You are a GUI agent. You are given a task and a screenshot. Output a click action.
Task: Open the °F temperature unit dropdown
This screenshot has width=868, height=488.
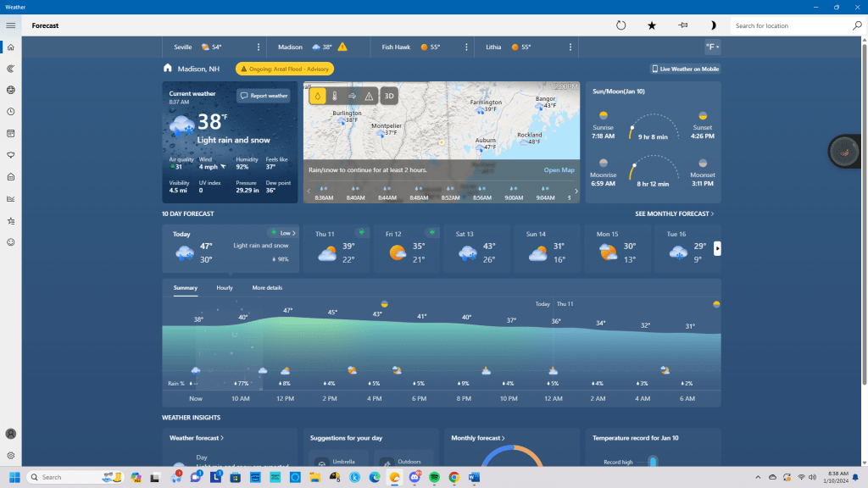pos(711,47)
